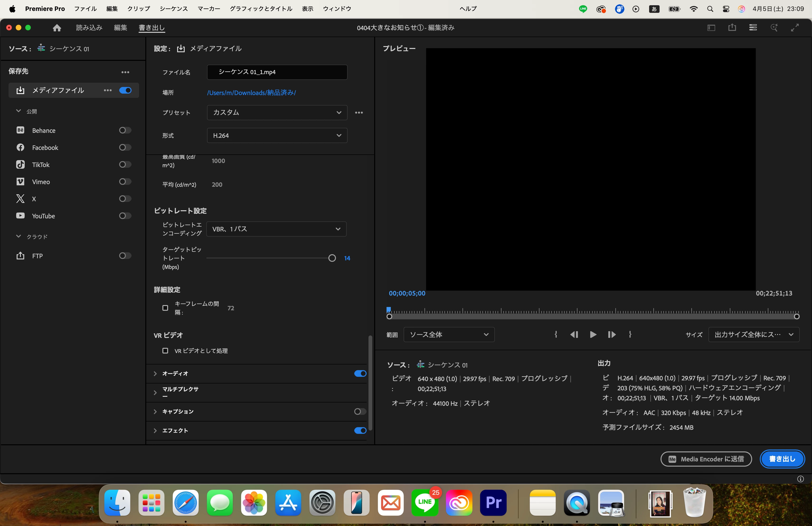Enable the YouTube publish toggle

125,216
